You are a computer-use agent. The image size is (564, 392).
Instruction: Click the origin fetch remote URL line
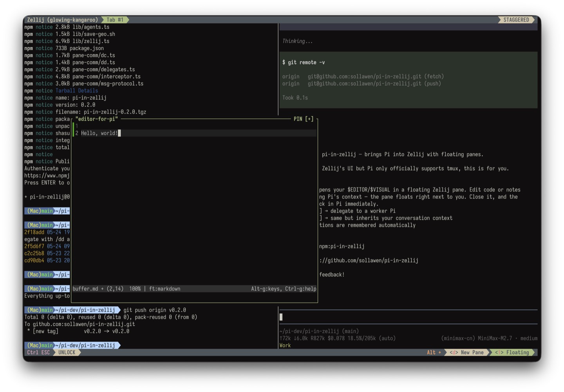click(x=363, y=76)
